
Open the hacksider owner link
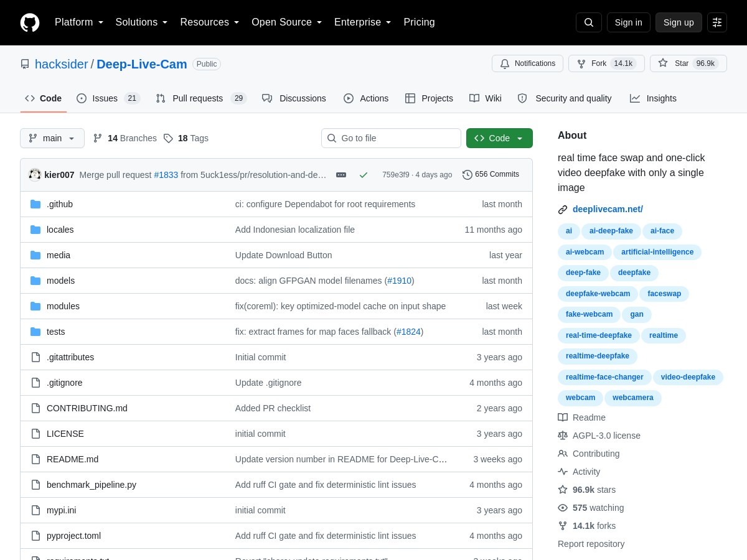point(62,64)
